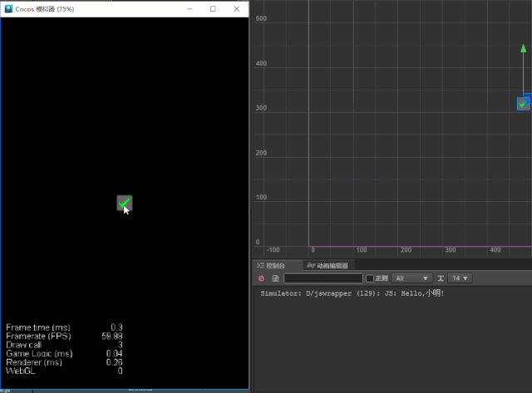Maximize the Cocos simulator window
Viewport: 532px width, 393px height.
(x=213, y=9)
